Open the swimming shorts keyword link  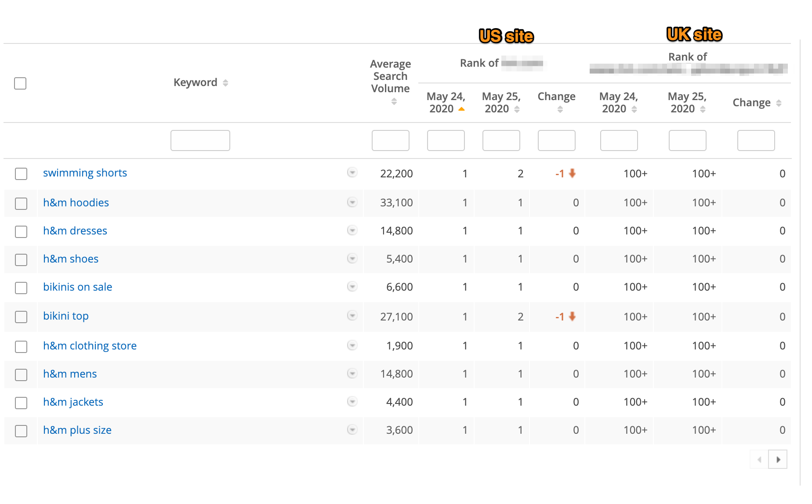click(x=85, y=173)
